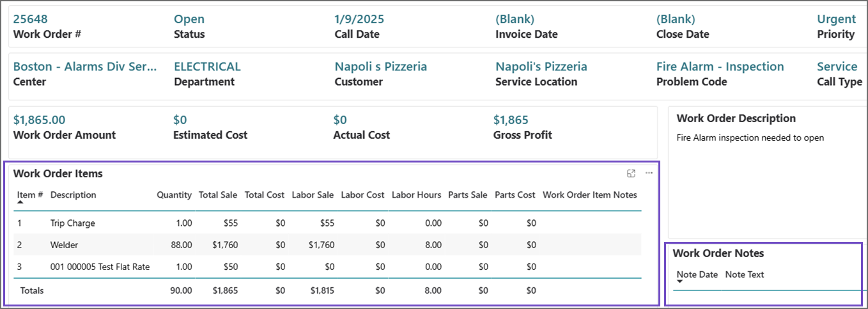Select the Note Text column header
Image resolution: width=868 pixels, height=309 pixels.
(x=744, y=275)
